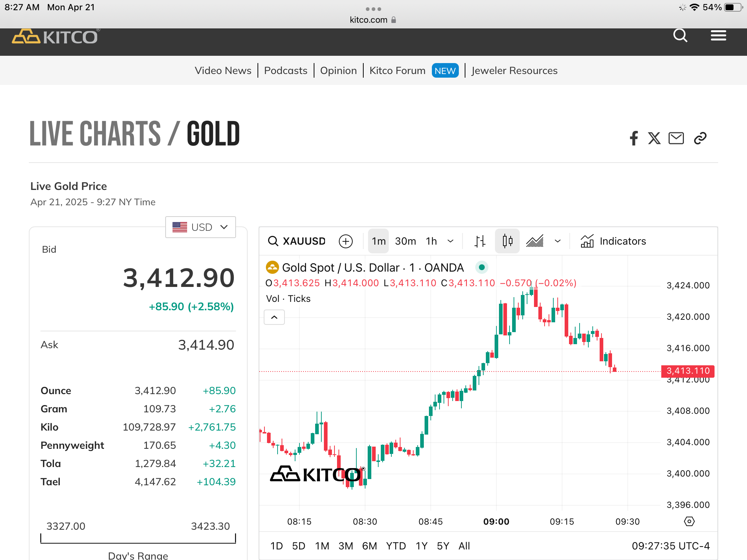
Task: Tap the Wi-Fi status icon
Action: coord(694,7)
